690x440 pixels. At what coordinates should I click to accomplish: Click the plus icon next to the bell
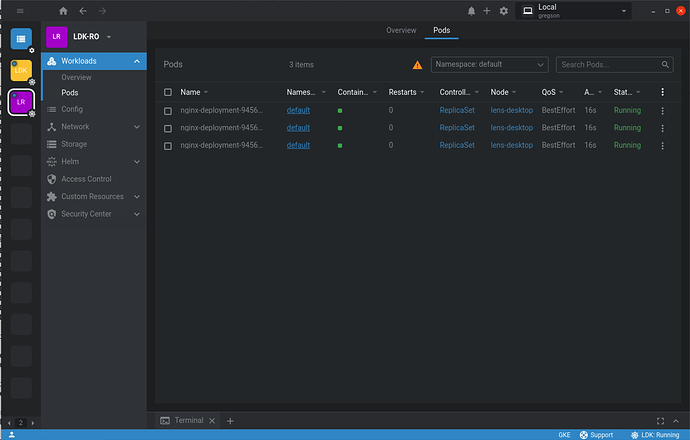tap(487, 11)
